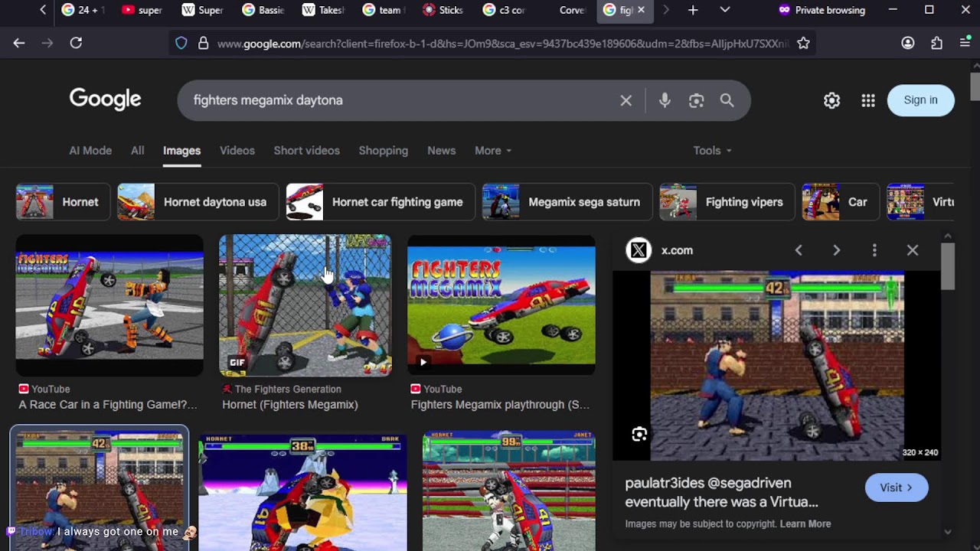Click the preview panel scrollbar
Image resolution: width=980 pixels, height=551 pixels.
[x=948, y=266]
